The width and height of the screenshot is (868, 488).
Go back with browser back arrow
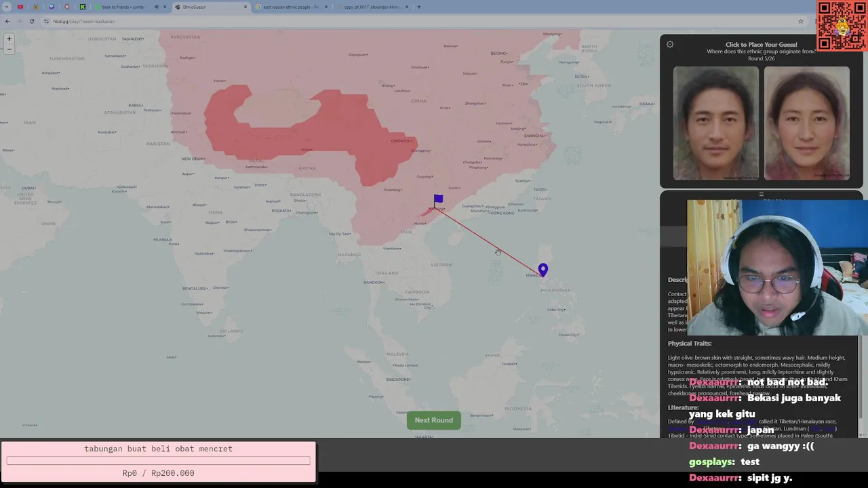coord(7,21)
